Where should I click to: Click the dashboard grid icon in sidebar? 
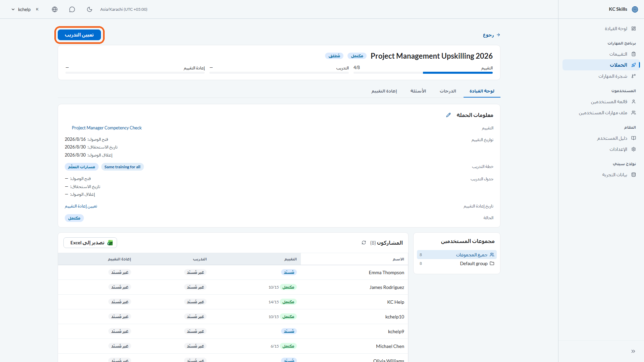[634, 28]
